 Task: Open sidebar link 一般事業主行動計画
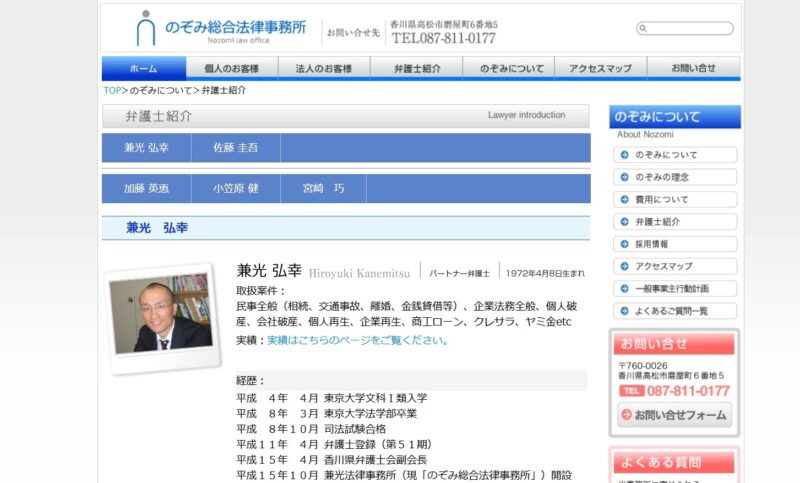tap(675, 289)
